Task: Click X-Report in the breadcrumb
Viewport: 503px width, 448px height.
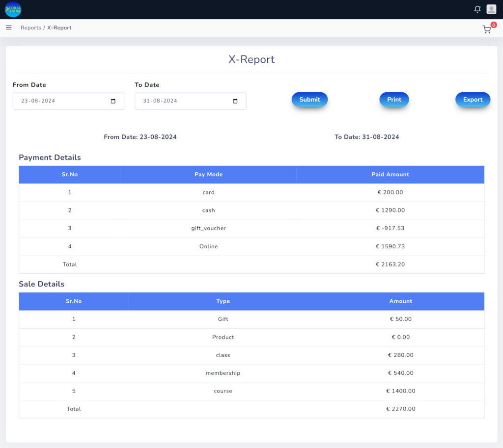Action: pos(59,28)
